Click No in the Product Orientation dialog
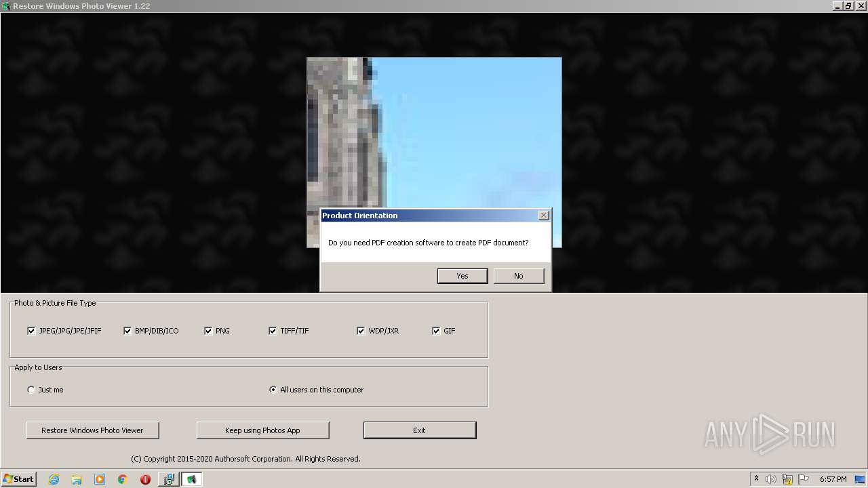Viewport: 868px width, 488px height. click(x=519, y=276)
